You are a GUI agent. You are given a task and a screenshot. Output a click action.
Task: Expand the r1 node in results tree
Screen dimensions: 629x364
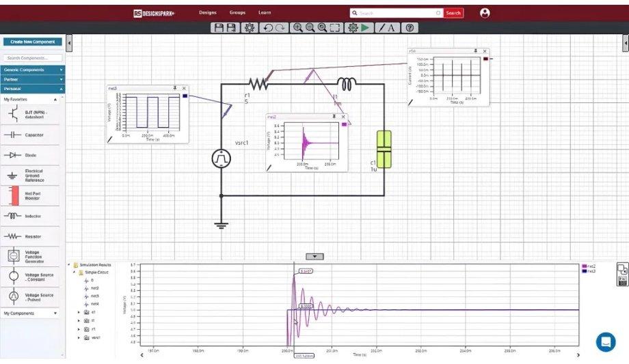click(x=79, y=329)
